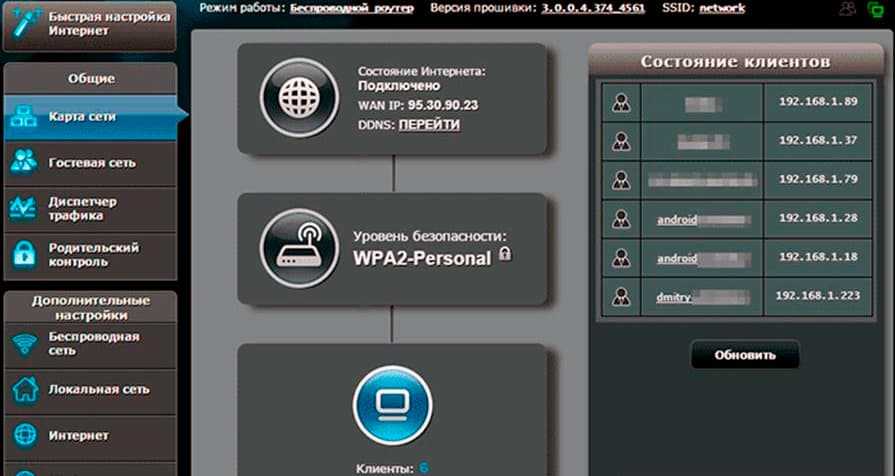This screenshot has width=895, height=476.
Task: Click the Родительский контроль padlock icon
Action: (24, 255)
